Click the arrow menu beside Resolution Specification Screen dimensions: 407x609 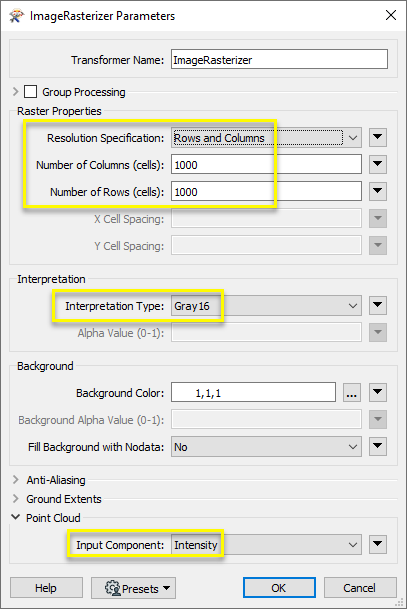(x=377, y=137)
